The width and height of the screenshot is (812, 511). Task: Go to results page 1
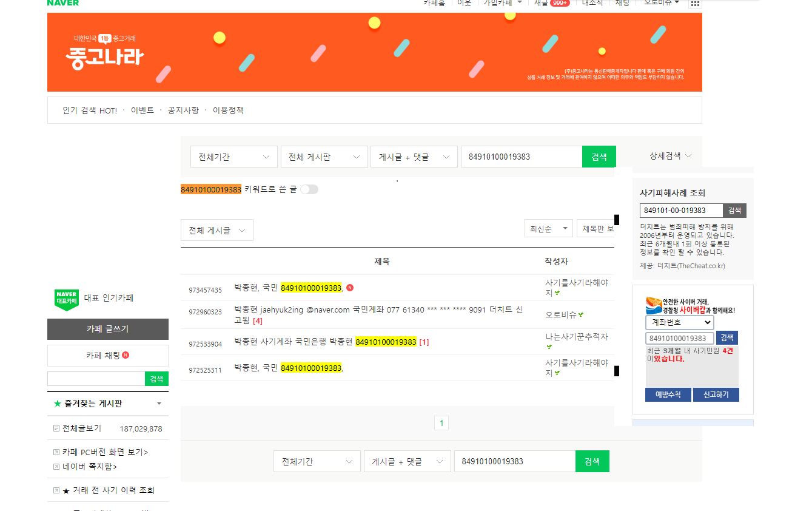click(x=441, y=423)
